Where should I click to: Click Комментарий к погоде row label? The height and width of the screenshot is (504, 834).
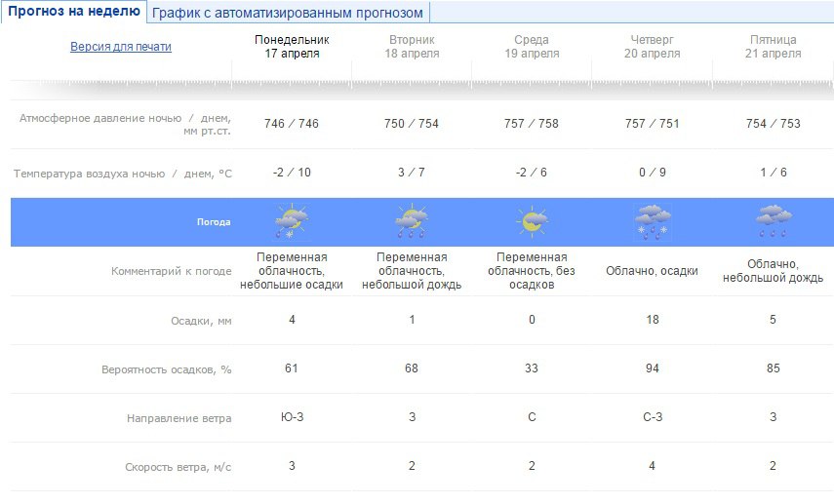172,271
